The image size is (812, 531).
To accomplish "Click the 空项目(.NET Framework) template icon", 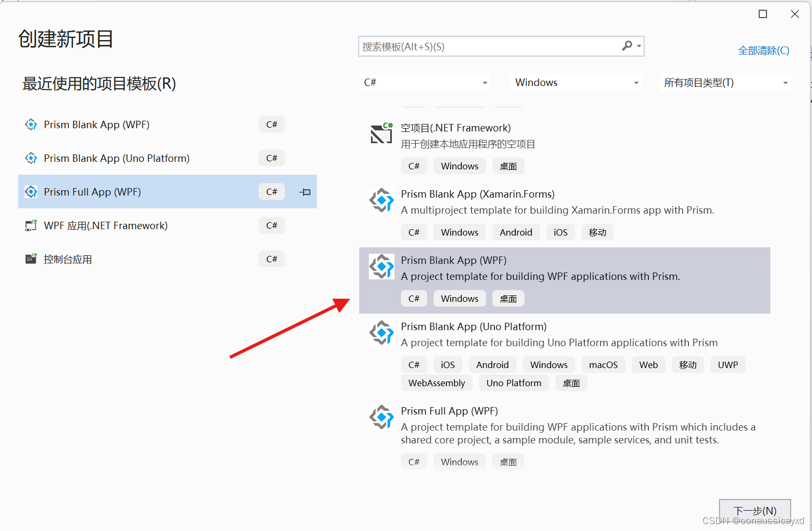I will coord(382,133).
